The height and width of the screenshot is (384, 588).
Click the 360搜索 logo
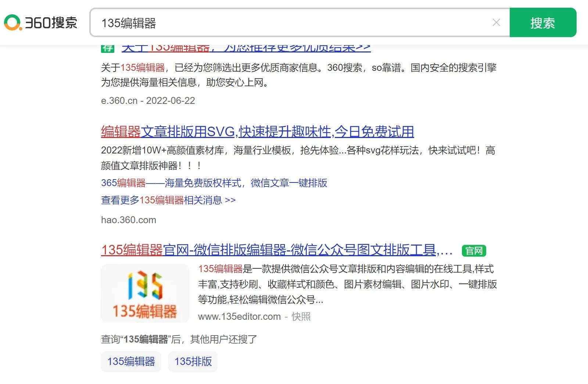point(41,23)
